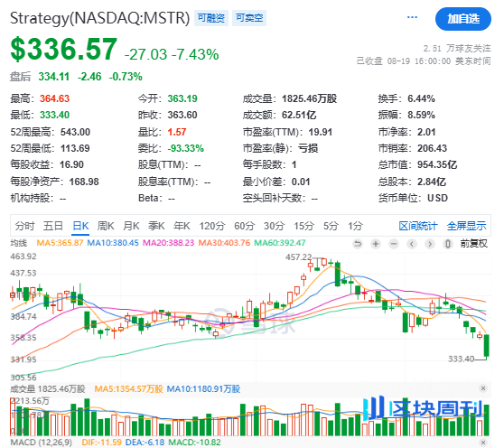Switch to the 60分 interval tab
Image resolution: width=504 pixels, height=448 pixels.
click(244, 226)
